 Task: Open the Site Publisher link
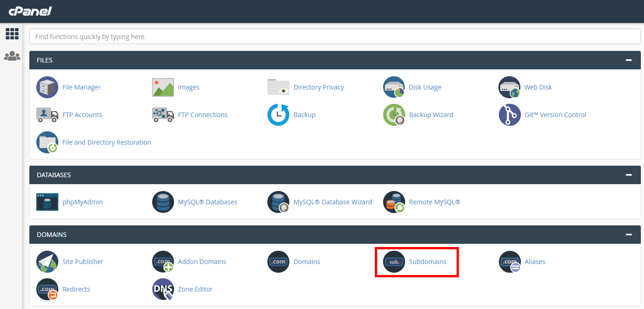pos(83,262)
